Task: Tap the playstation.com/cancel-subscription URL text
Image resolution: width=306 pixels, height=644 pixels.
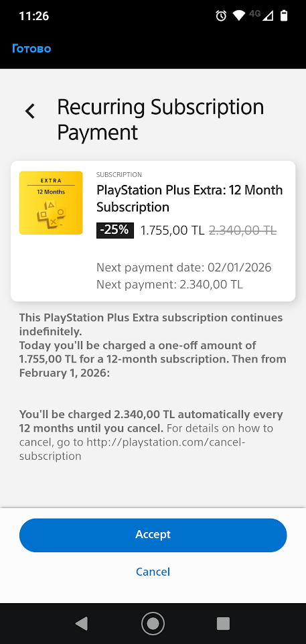Action: coord(131,449)
